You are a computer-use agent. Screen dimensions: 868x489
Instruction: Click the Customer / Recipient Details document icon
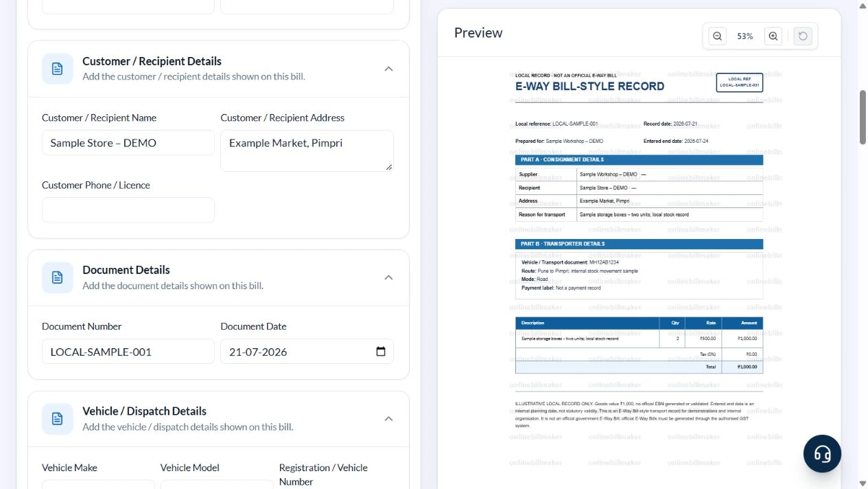point(58,69)
